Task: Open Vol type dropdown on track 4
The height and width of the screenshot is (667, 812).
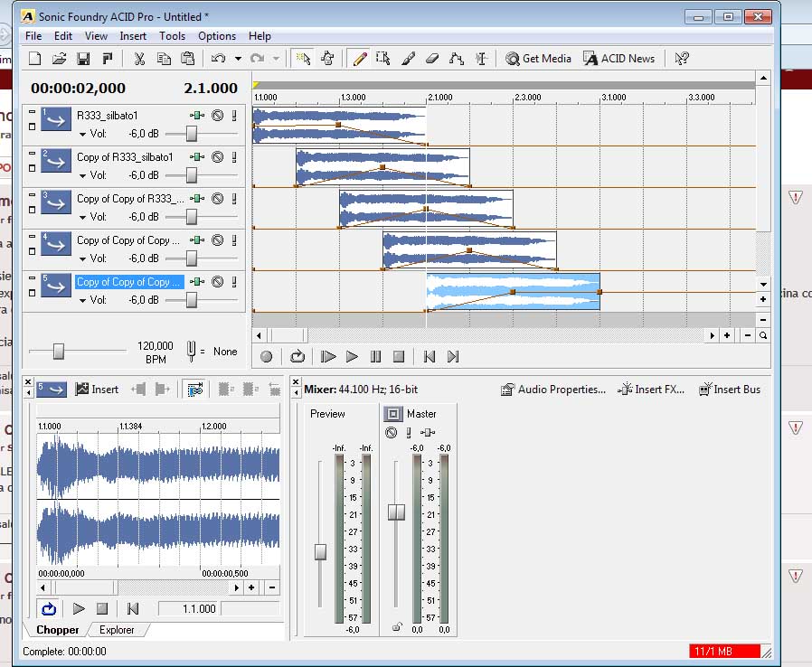Action: [x=83, y=258]
